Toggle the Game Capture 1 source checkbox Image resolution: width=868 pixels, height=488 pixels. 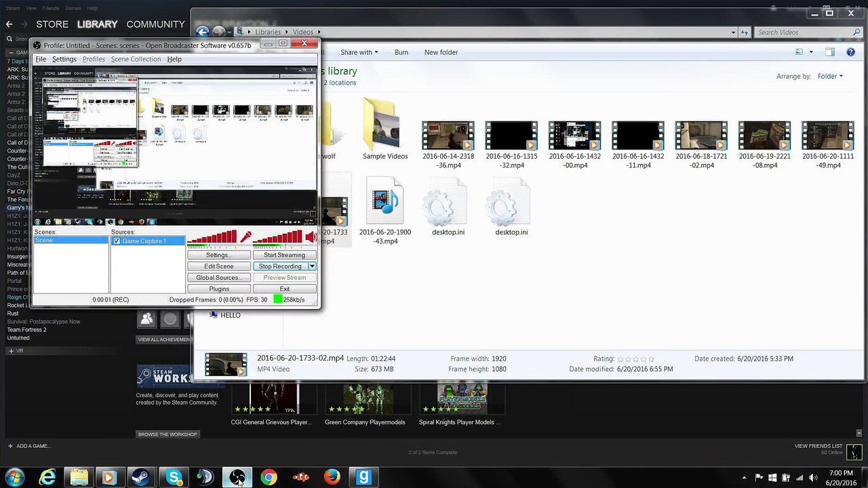[x=117, y=241]
